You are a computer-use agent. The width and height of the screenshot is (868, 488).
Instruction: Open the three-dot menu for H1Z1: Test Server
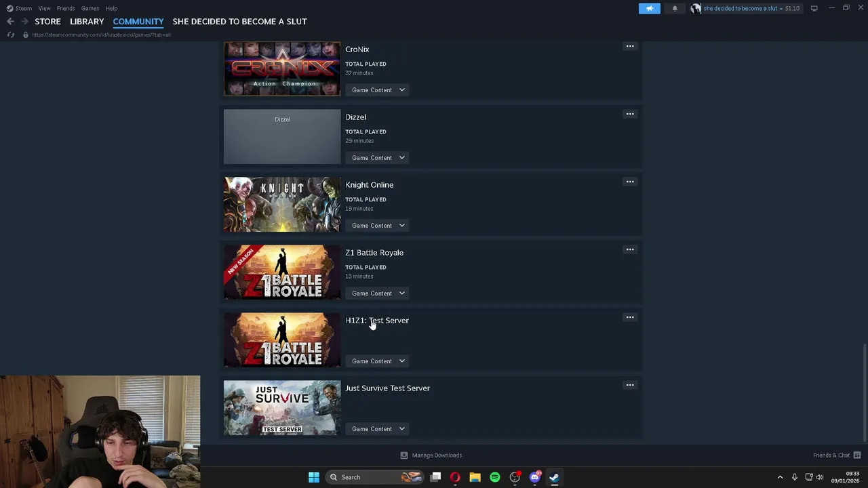tap(630, 317)
